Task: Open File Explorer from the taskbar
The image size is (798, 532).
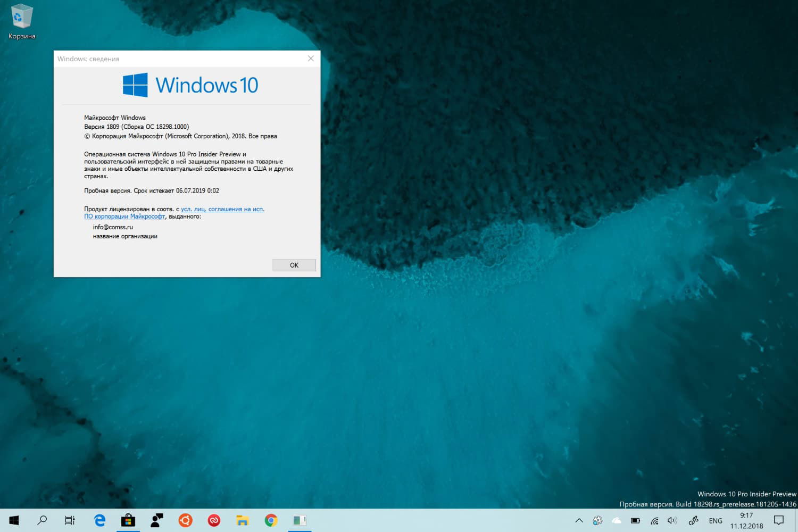Action: point(243,520)
